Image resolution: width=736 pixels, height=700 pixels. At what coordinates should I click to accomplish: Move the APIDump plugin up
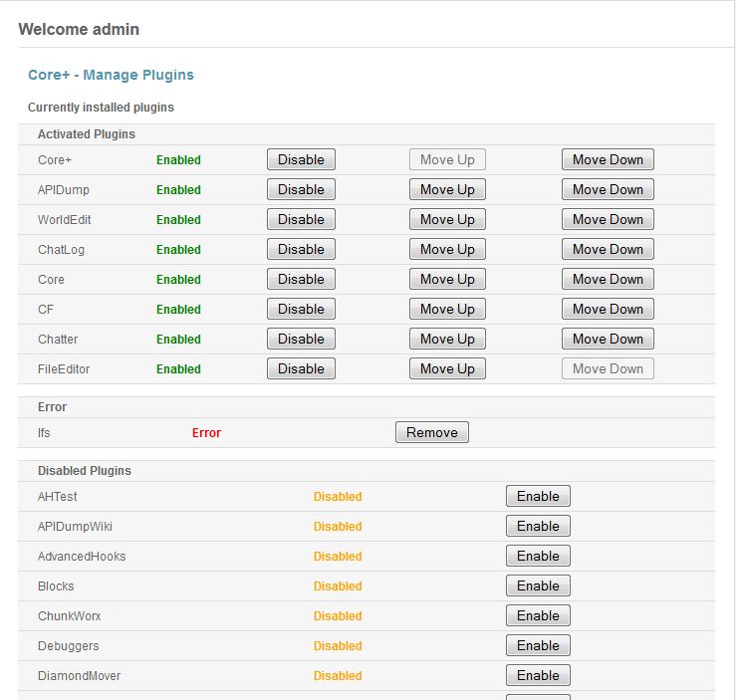point(447,189)
